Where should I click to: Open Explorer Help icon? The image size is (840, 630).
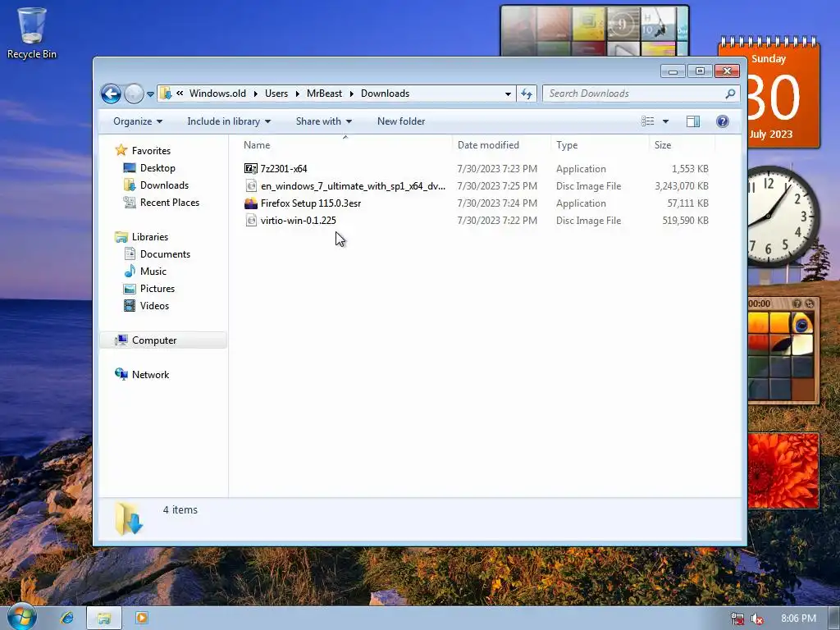pyautogui.click(x=722, y=121)
